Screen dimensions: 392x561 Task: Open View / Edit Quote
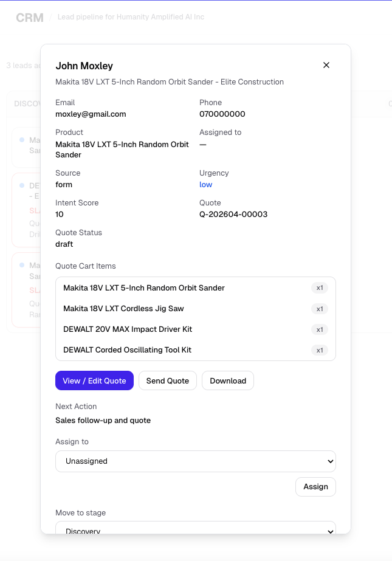pos(94,380)
